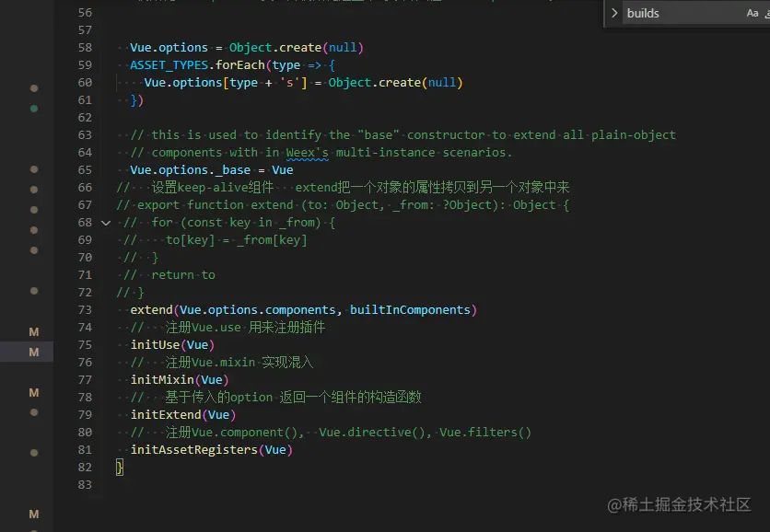The width and height of the screenshot is (770, 532).
Task: Expand the replace field in find widget
Action: 614,13
